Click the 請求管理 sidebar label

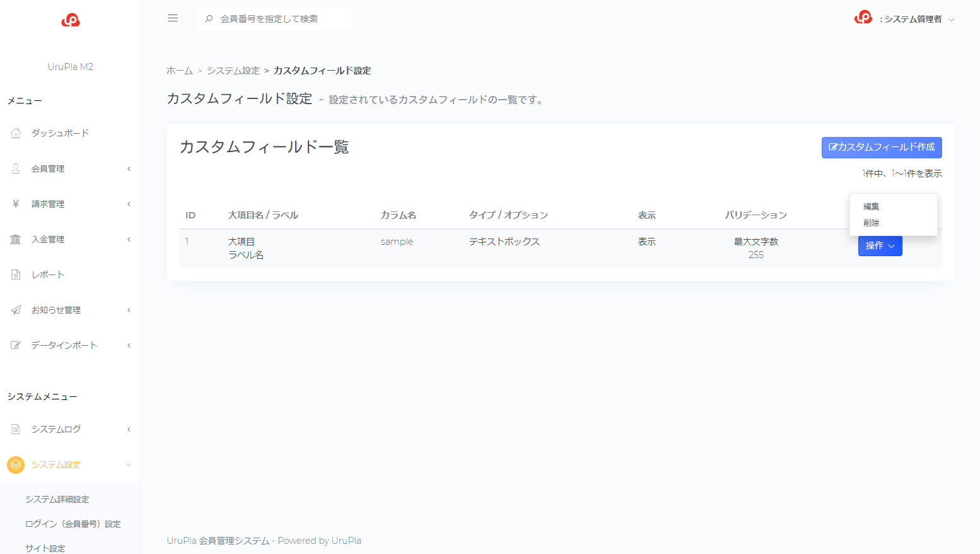click(48, 204)
